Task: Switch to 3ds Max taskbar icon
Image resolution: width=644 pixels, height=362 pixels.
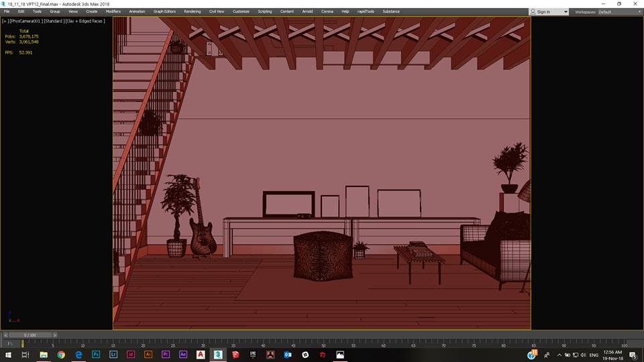Action: (x=218, y=355)
